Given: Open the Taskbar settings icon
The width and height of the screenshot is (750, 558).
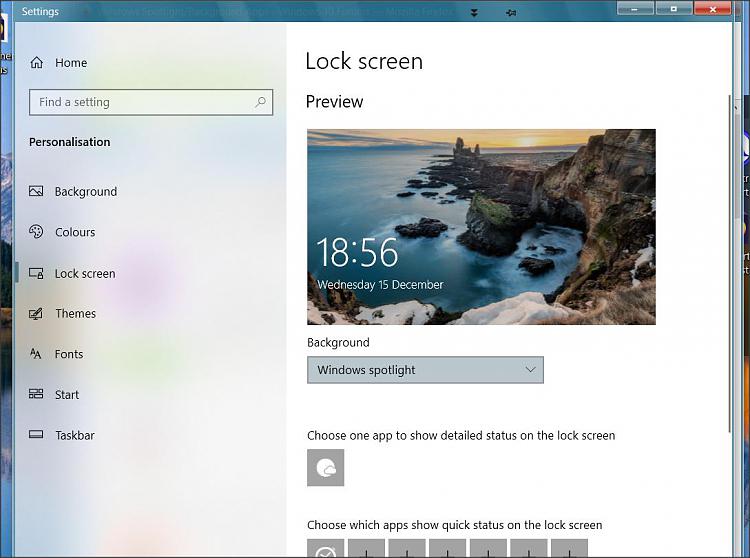Looking at the screenshot, I should click(36, 435).
